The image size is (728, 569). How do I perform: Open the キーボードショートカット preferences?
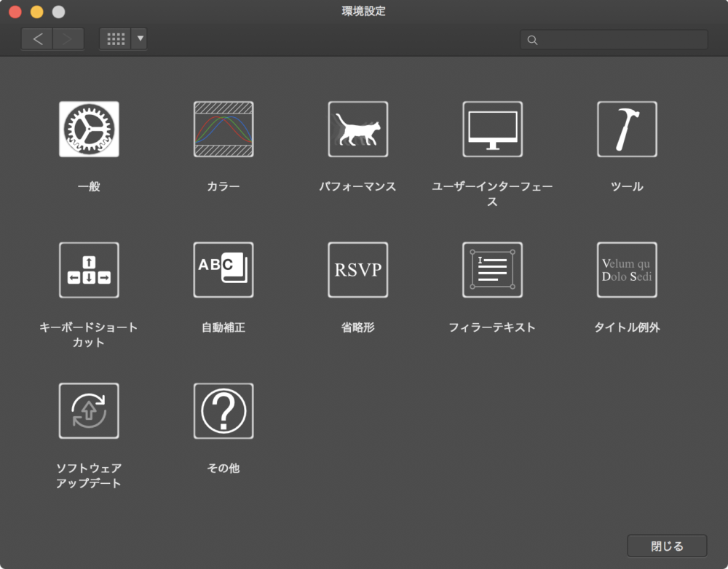(x=89, y=270)
